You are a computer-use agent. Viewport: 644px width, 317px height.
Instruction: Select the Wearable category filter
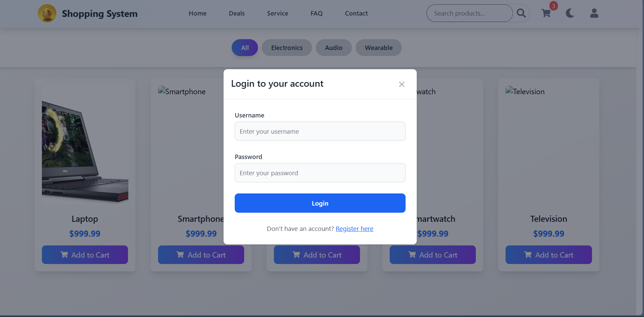378,48
